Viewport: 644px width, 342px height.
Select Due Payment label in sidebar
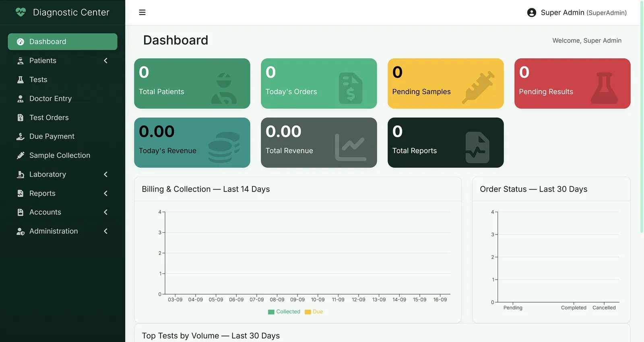tap(52, 136)
